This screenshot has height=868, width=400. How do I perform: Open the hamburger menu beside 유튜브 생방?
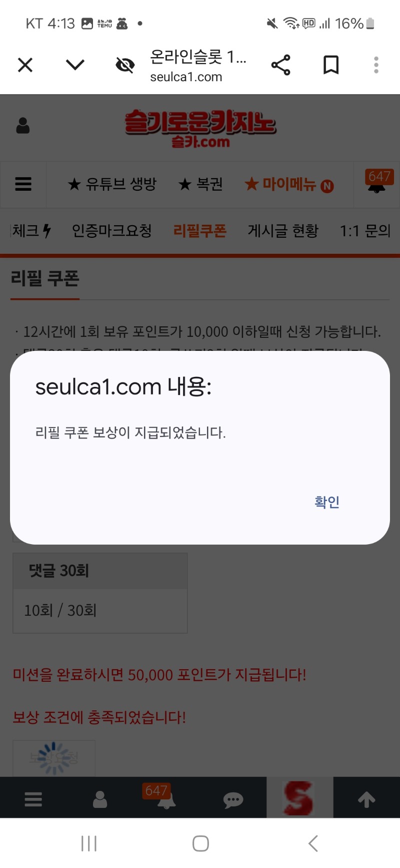coord(23,184)
